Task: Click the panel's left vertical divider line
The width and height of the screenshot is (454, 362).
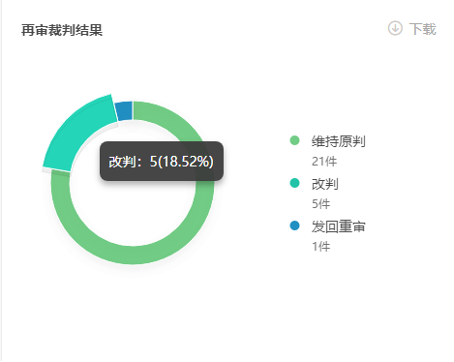Action: coord(1,181)
